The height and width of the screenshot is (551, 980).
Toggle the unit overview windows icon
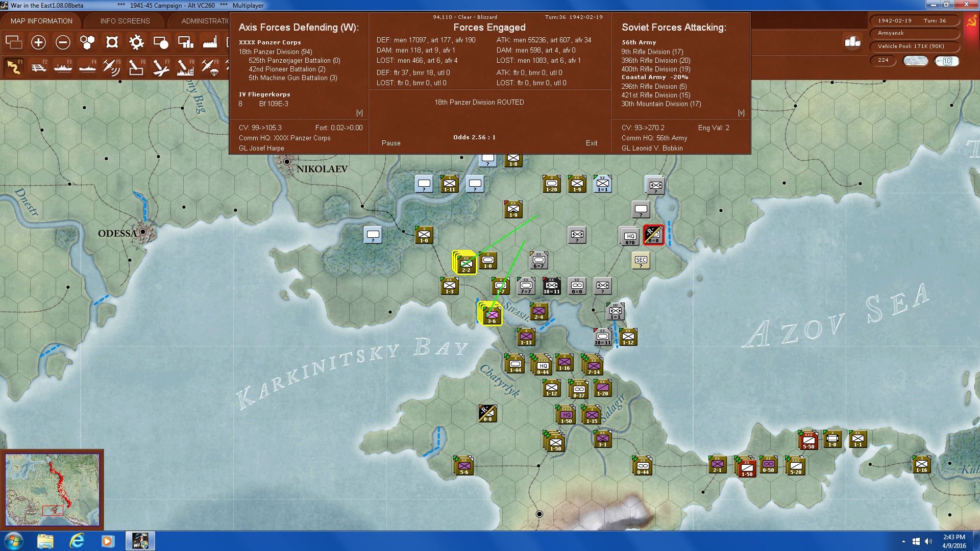tap(14, 42)
